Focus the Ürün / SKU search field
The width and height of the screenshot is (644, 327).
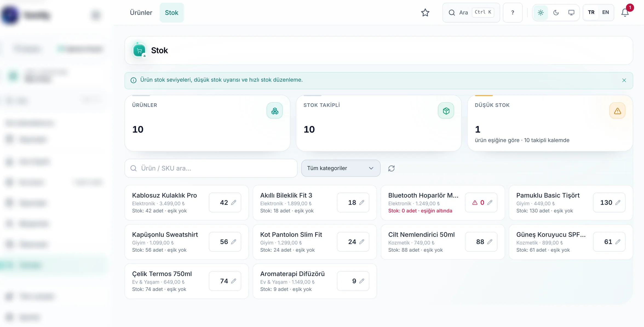point(211,168)
